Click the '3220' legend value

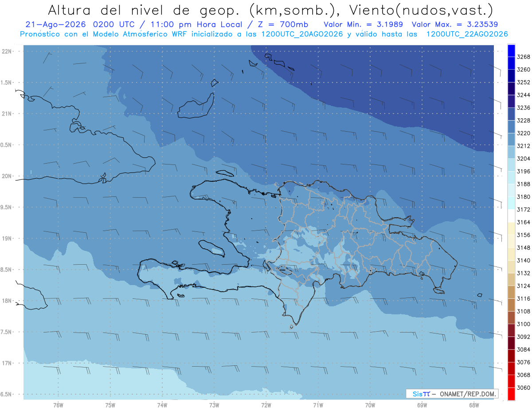pos(524,133)
